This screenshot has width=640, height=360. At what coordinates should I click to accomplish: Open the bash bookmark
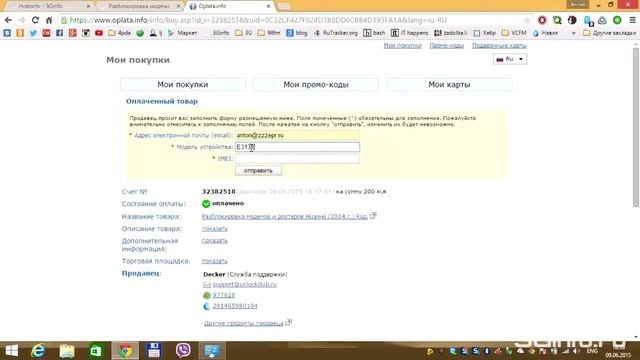pos(374,33)
